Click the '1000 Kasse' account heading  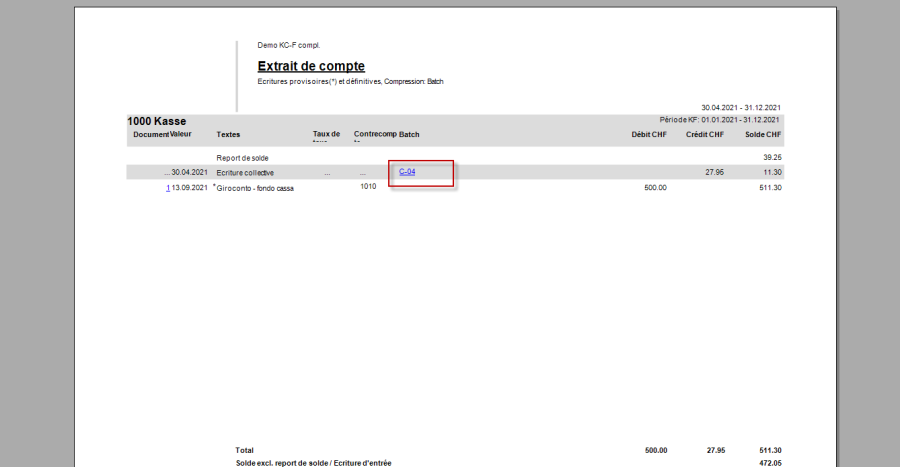point(157,121)
